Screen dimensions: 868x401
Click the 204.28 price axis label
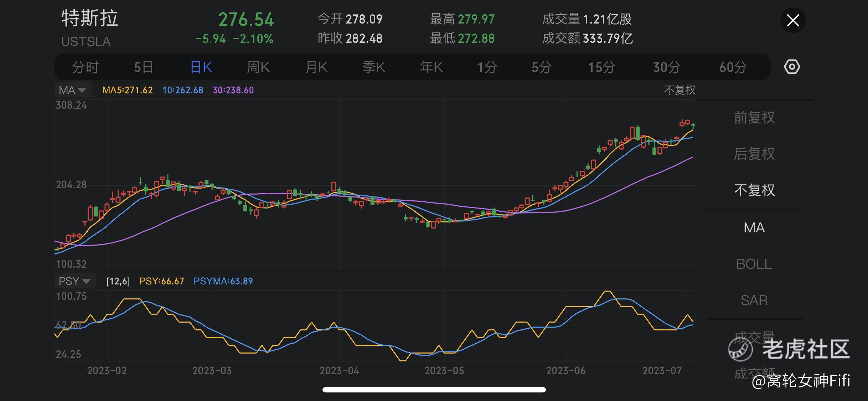point(71,185)
